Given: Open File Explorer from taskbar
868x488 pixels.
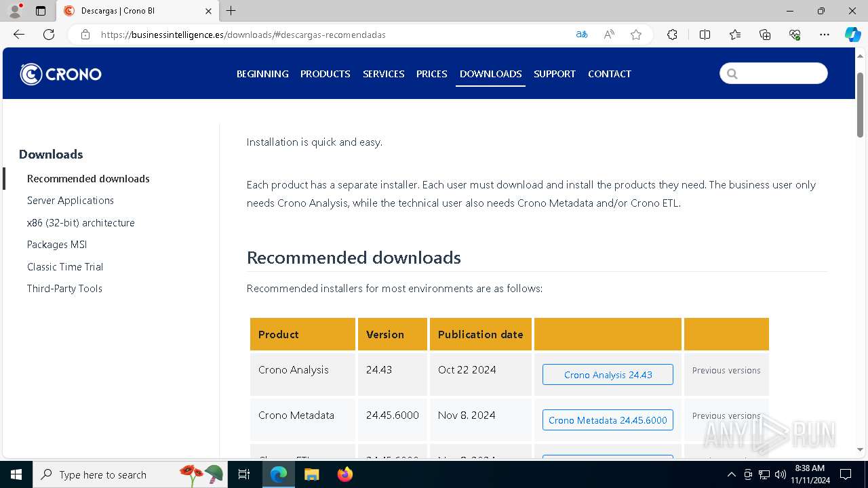Looking at the screenshot, I should (312, 474).
